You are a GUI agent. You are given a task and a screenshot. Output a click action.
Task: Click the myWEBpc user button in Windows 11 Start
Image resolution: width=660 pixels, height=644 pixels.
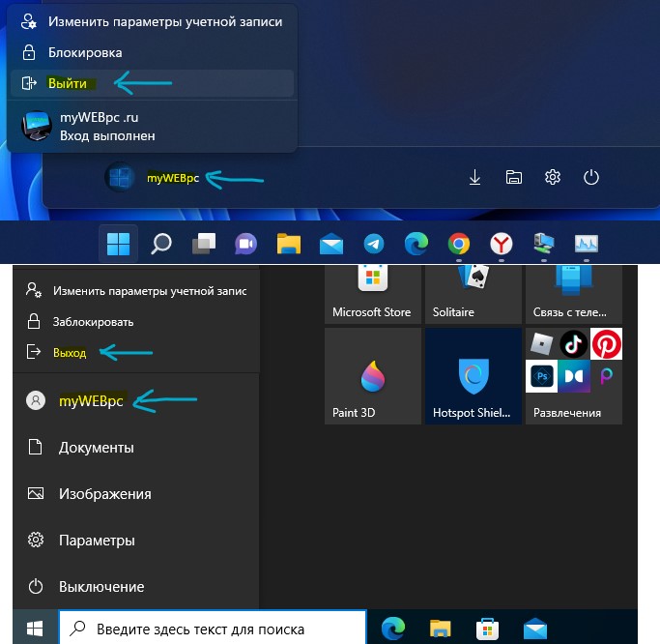153,177
